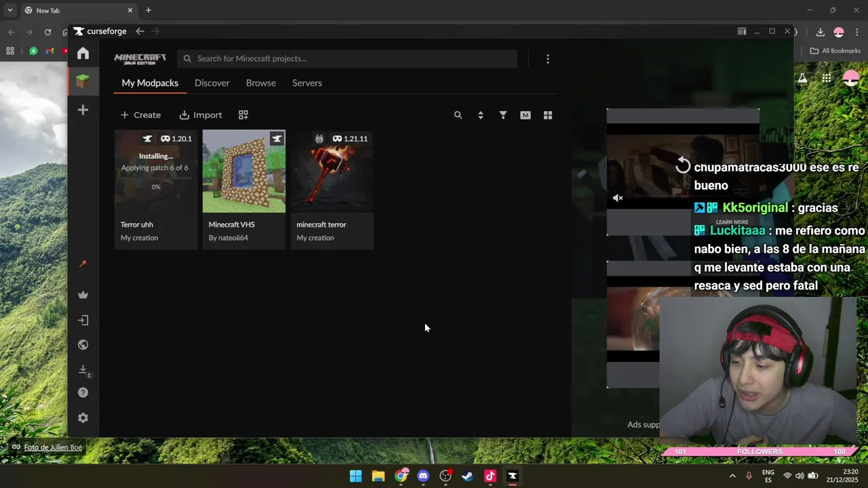Open the Gmail bookmark in Chrome
This screenshot has height=488, width=868.
pyautogui.click(x=50, y=51)
